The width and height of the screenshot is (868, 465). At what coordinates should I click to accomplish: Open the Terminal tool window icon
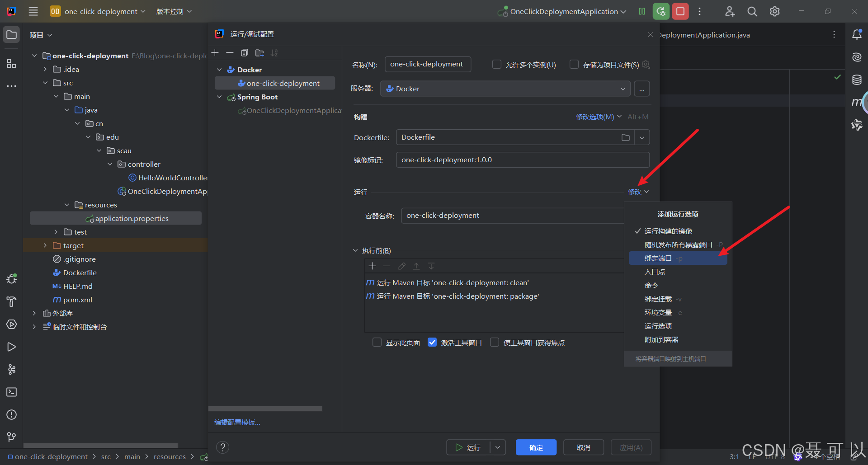(12, 392)
